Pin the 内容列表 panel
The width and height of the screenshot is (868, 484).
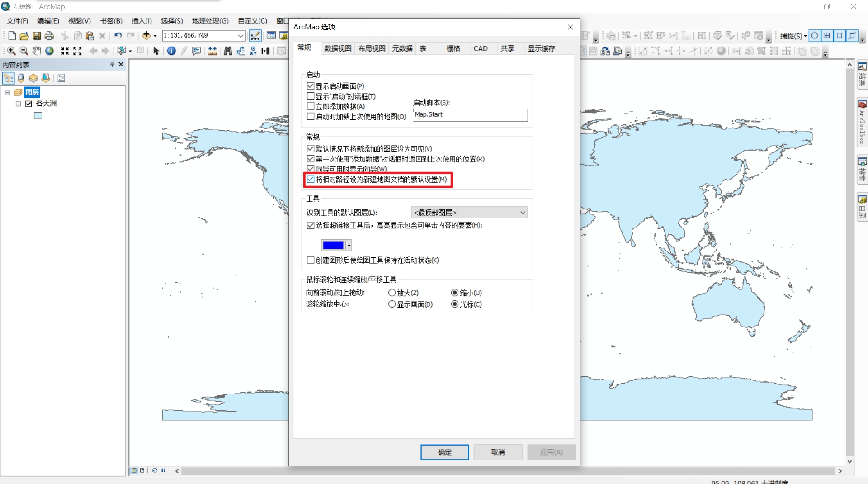pos(112,64)
